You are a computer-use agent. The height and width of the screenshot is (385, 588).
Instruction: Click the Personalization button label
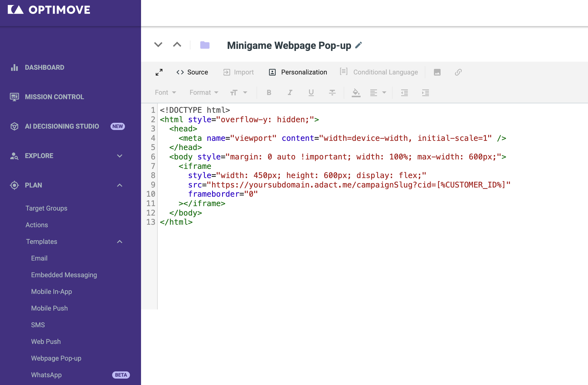tap(304, 72)
